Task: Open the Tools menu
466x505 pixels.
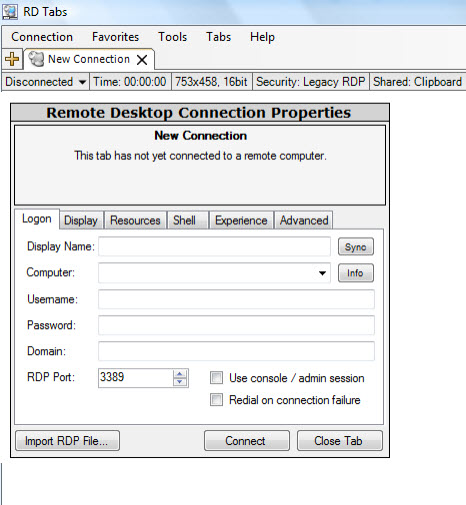Action: 172,37
